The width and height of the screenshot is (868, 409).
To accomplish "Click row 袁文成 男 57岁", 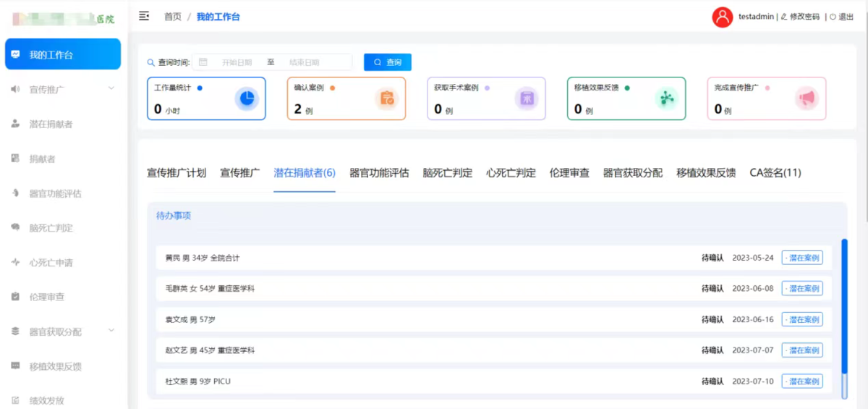I will pyautogui.click(x=494, y=319).
